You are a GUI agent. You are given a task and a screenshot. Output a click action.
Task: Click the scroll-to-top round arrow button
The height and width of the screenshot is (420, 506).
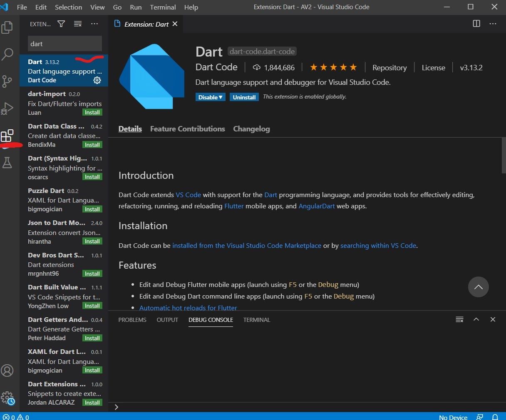pos(479,287)
